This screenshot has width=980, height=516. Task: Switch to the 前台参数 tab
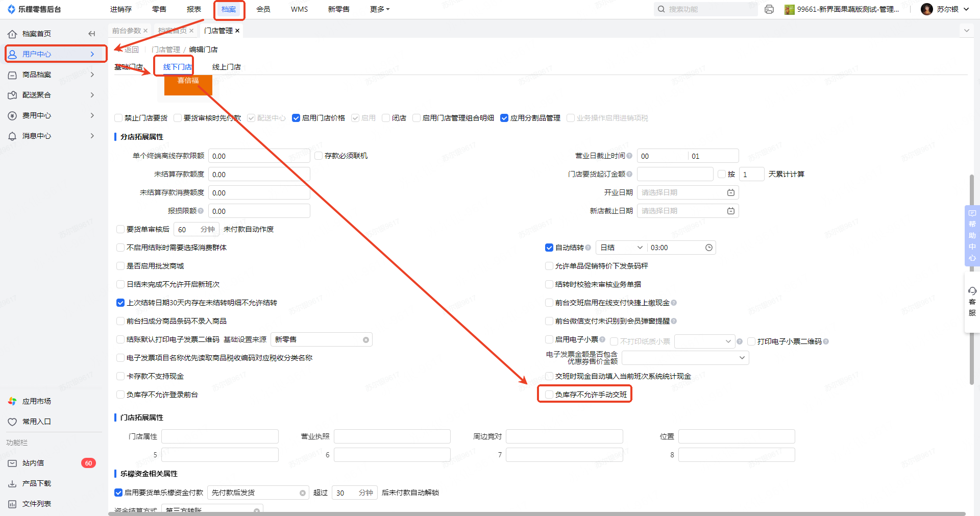127,31
